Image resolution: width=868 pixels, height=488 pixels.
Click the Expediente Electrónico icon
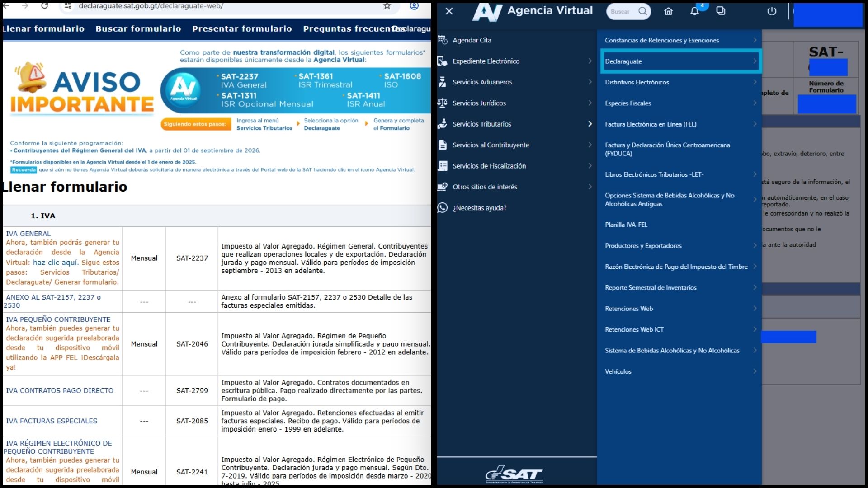tap(443, 61)
